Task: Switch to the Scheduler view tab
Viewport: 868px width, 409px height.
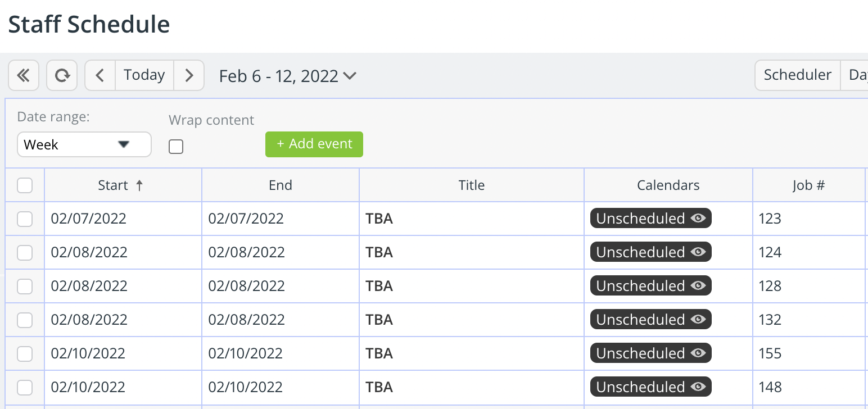Action: tap(797, 75)
